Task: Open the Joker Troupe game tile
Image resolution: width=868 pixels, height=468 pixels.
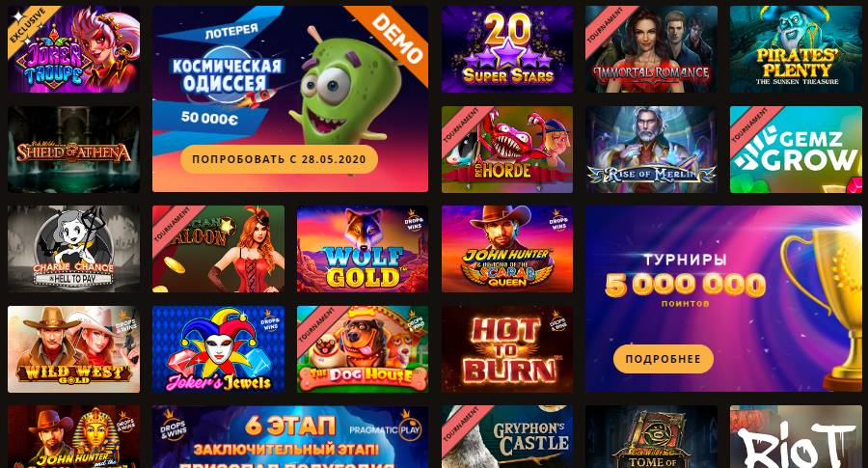Action: (x=73, y=49)
